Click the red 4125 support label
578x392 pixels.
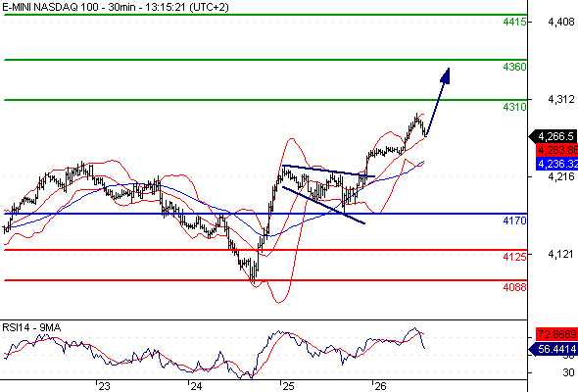coord(514,257)
